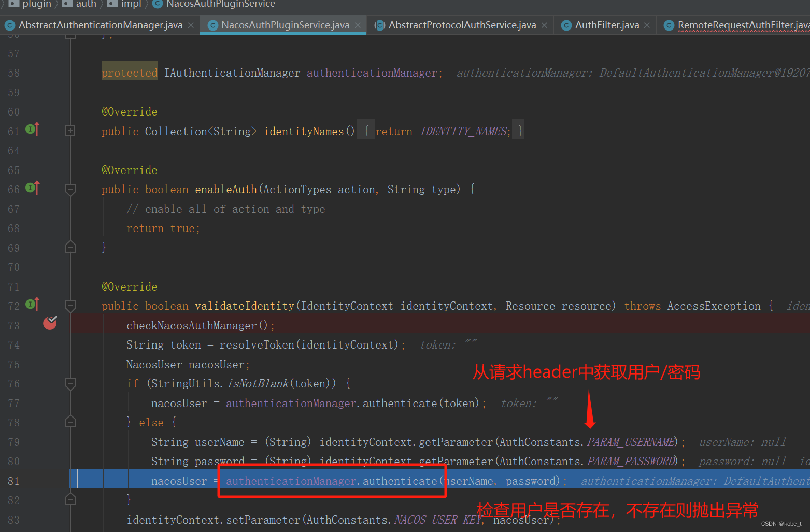Click line number 81 in gutter
This screenshot has width=810, height=532.
pyautogui.click(x=13, y=481)
